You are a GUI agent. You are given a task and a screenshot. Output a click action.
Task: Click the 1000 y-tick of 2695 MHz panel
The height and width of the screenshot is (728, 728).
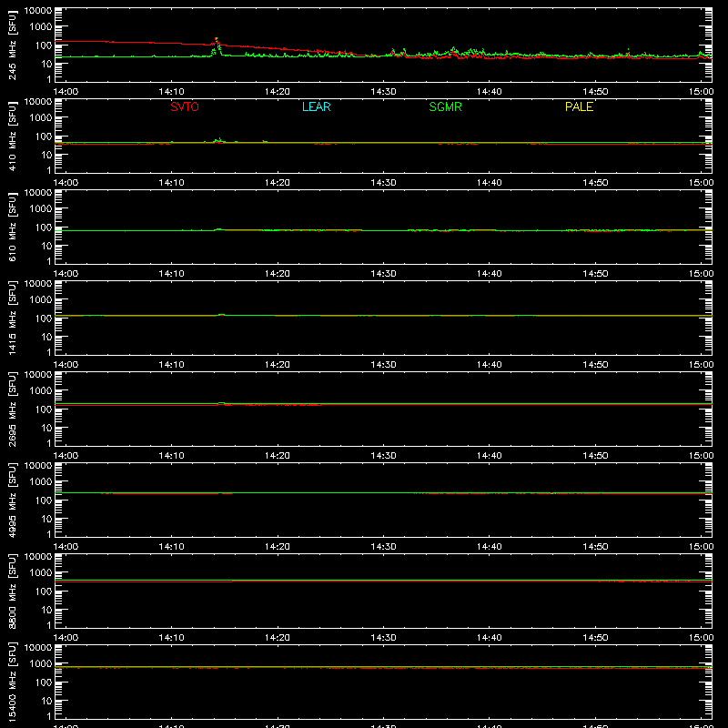(x=41, y=391)
